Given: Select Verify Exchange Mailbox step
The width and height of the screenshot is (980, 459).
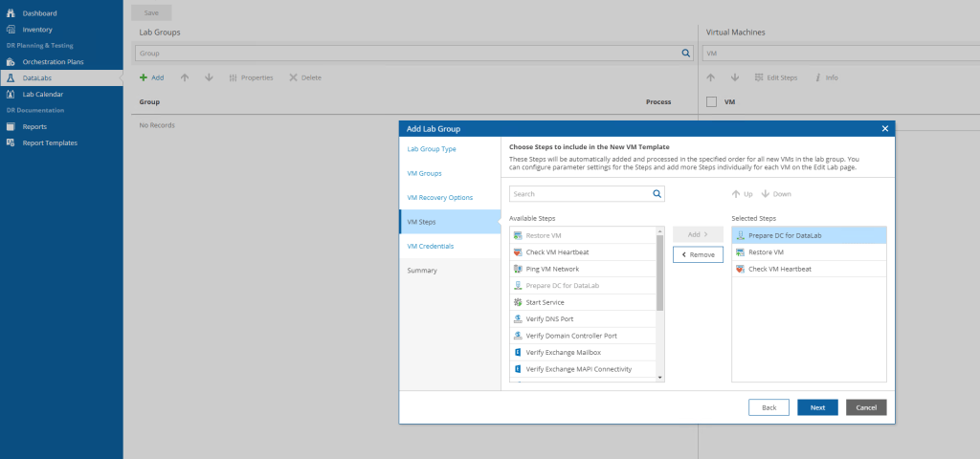Looking at the screenshot, I should [x=568, y=352].
